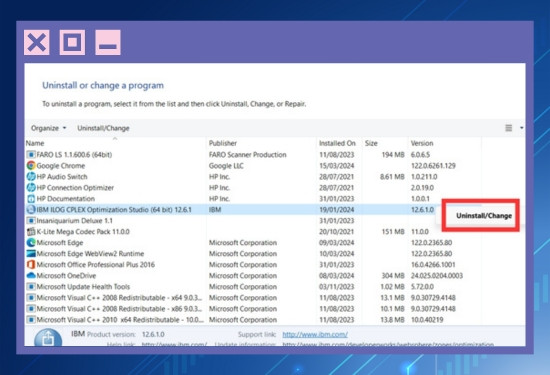This screenshot has height=375, width=550.
Task: Sort by the Size column header
Action: (371, 143)
